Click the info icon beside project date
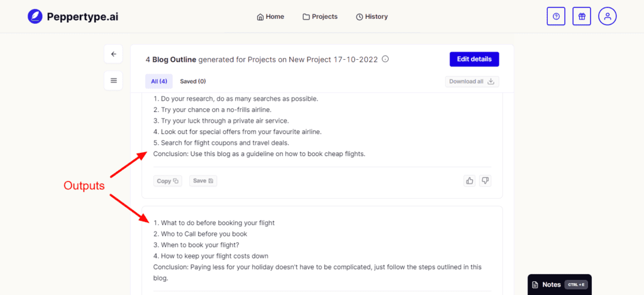This screenshot has height=295, width=644. coord(386,59)
